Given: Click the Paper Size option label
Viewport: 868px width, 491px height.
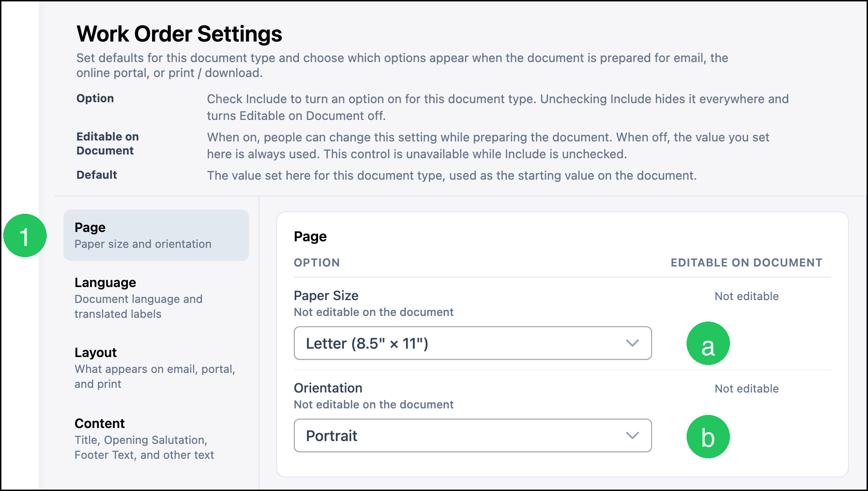Looking at the screenshot, I should [326, 295].
